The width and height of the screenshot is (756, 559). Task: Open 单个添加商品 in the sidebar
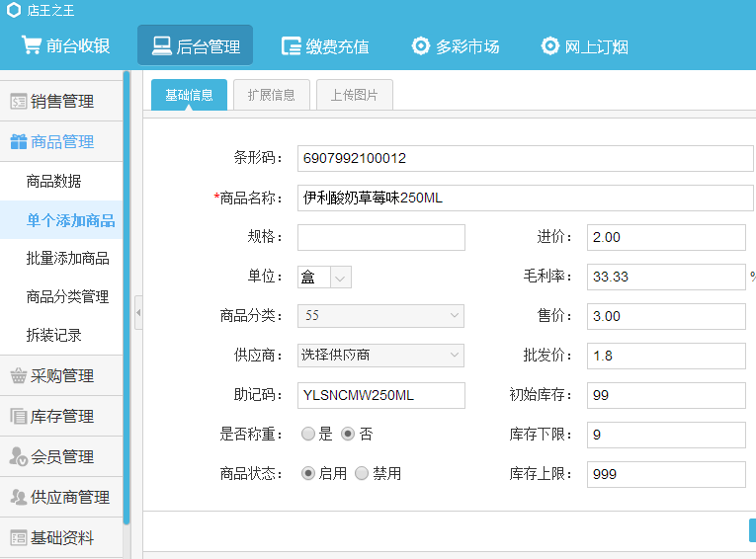pos(61,220)
